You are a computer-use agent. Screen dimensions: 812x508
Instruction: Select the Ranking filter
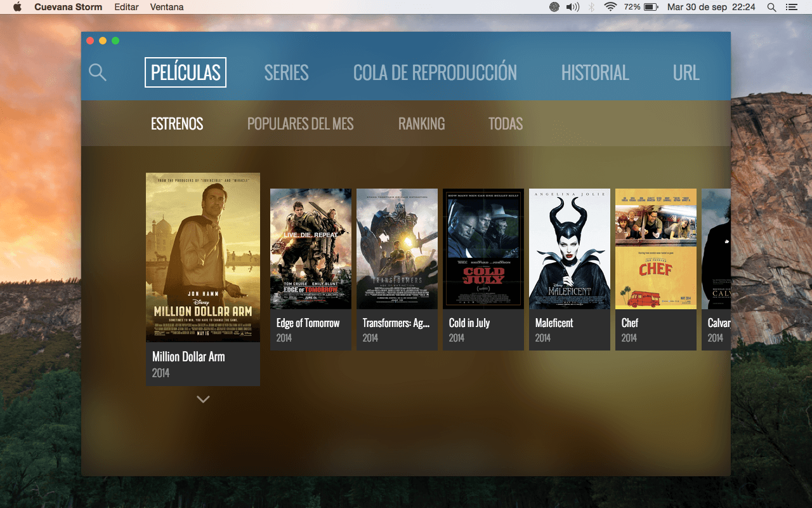tap(421, 124)
